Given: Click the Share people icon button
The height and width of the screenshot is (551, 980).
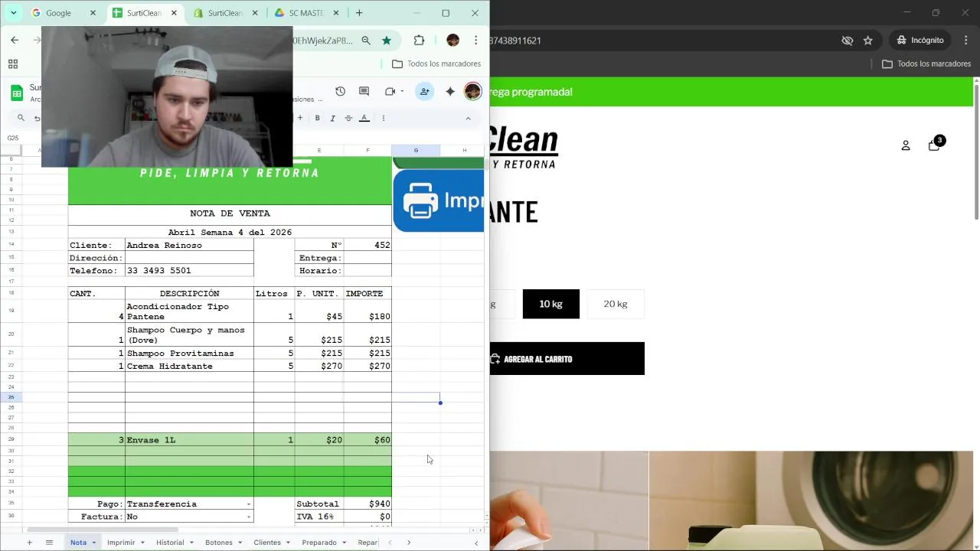Looking at the screenshot, I should pos(424,91).
